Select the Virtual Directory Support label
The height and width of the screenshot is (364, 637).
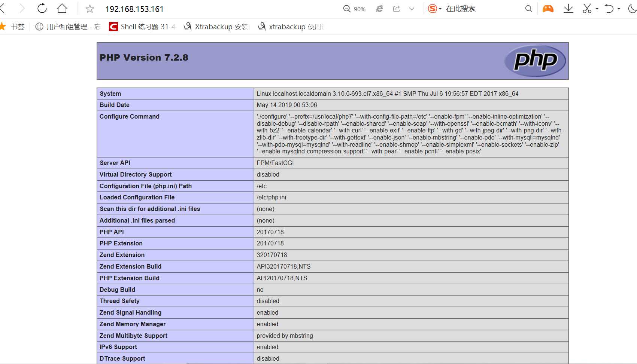(x=136, y=174)
